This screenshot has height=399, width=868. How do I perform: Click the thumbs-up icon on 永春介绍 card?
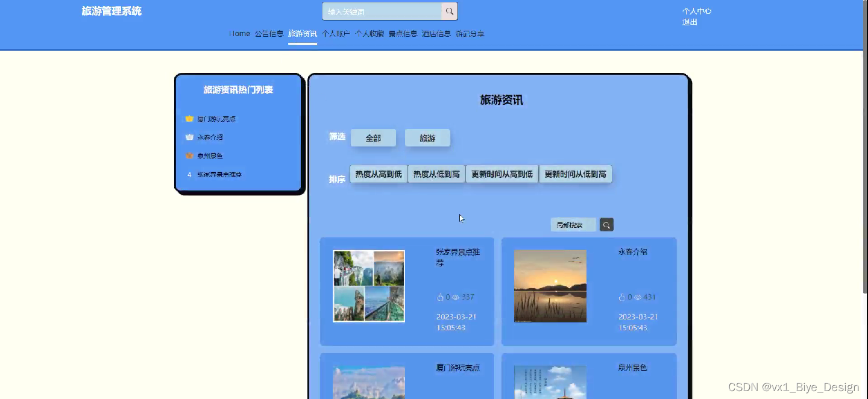tap(622, 297)
